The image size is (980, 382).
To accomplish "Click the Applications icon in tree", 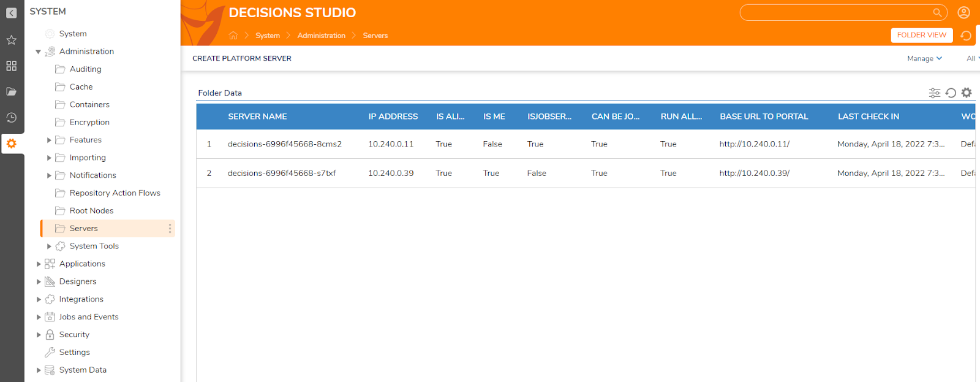I will point(50,264).
